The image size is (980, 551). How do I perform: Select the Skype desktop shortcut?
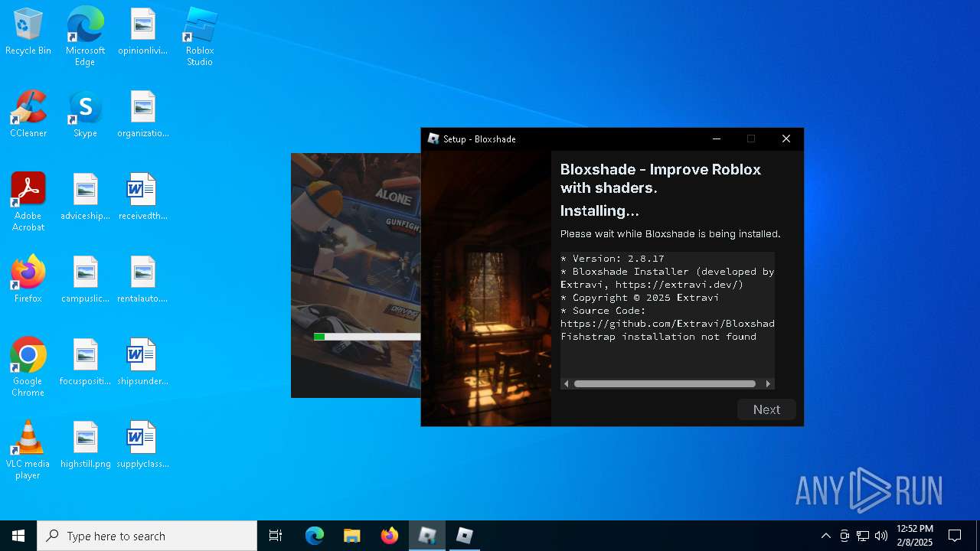click(85, 115)
